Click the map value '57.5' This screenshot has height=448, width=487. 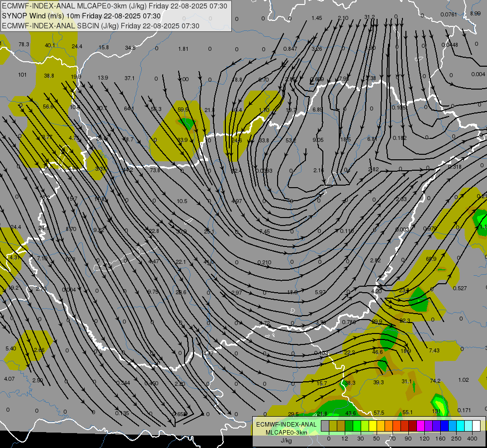coord(379,413)
